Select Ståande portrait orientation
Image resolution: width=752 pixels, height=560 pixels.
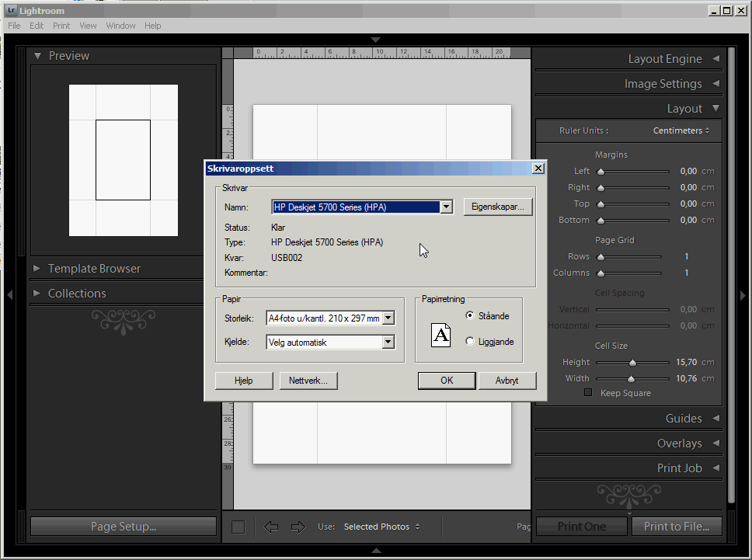point(470,315)
